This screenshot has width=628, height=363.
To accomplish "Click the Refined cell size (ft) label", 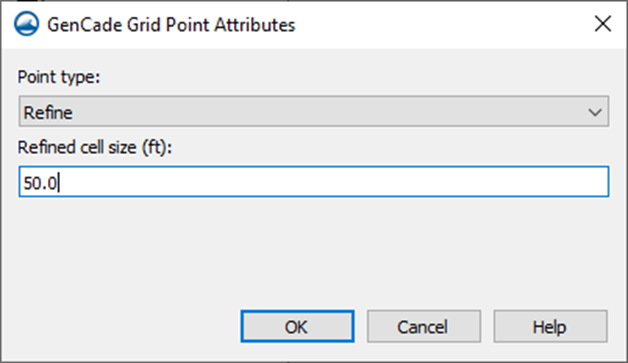I will tap(95, 147).
